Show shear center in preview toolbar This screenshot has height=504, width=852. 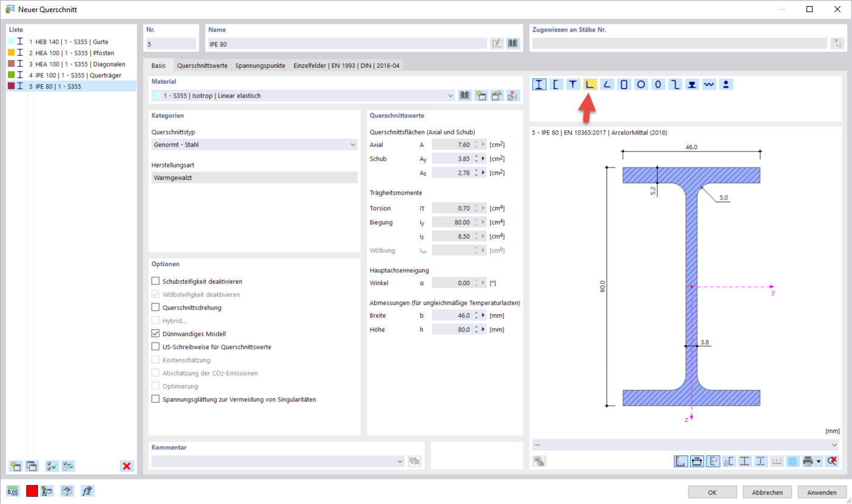coord(729,461)
